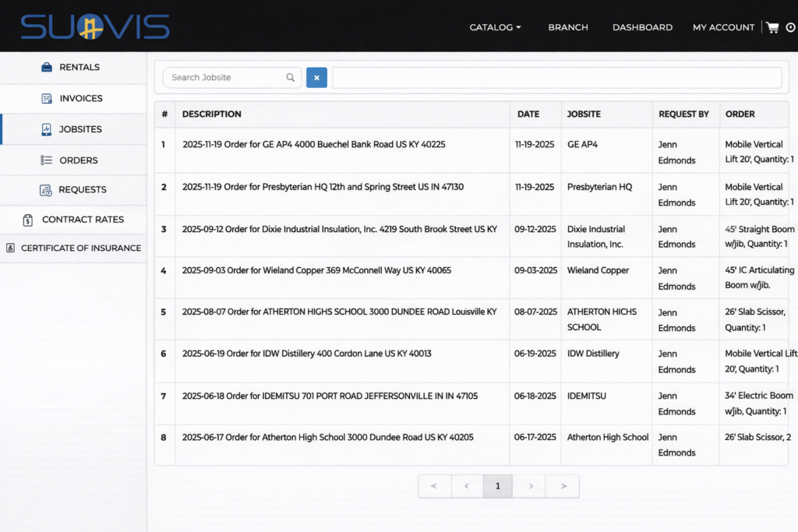The width and height of the screenshot is (798, 532).
Task: Open Certificate of Insurance via its icon
Action: 9,248
